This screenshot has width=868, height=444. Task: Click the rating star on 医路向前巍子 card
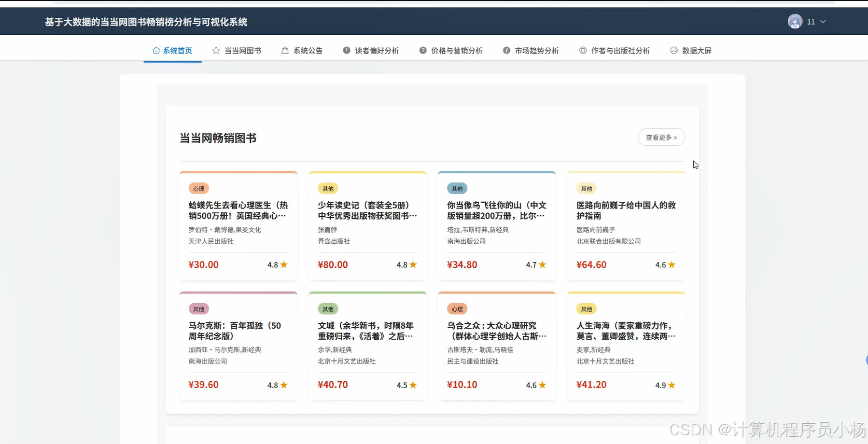(x=672, y=264)
